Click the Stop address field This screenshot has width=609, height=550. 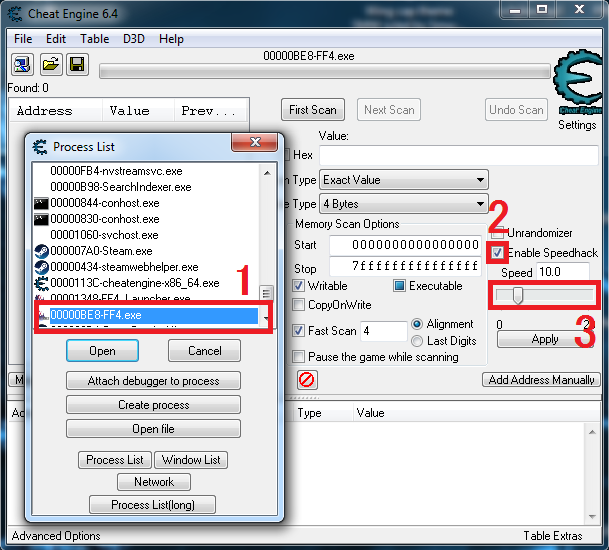(x=405, y=266)
